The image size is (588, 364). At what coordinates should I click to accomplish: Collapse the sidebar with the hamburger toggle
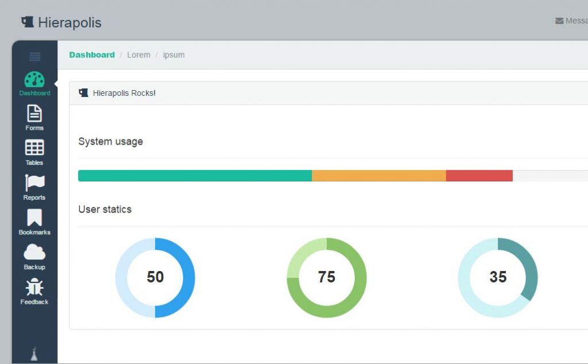click(34, 56)
